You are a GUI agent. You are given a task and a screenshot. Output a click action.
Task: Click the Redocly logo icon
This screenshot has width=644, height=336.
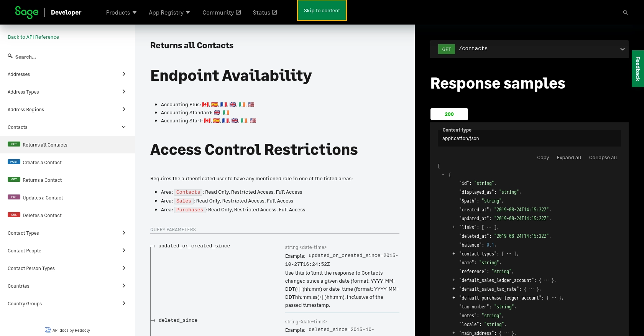click(x=48, y=330)
